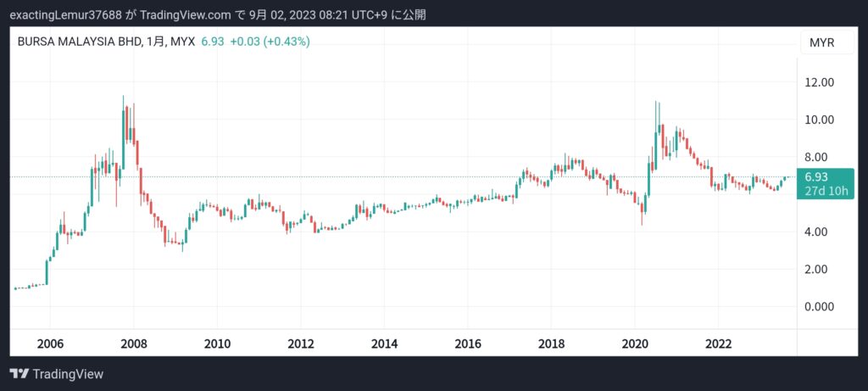Click the current price label 6.93
The width and height of the screenshot is (868, 391).
816,177
